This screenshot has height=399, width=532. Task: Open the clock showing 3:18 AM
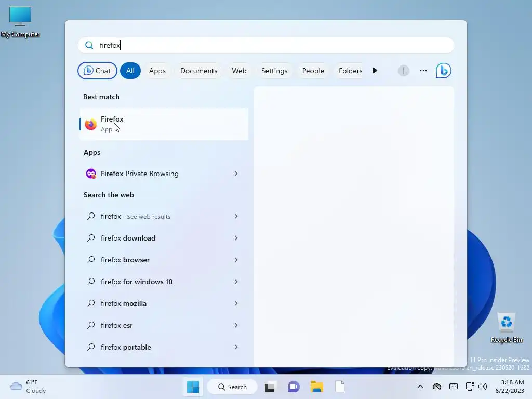point(510,387)
